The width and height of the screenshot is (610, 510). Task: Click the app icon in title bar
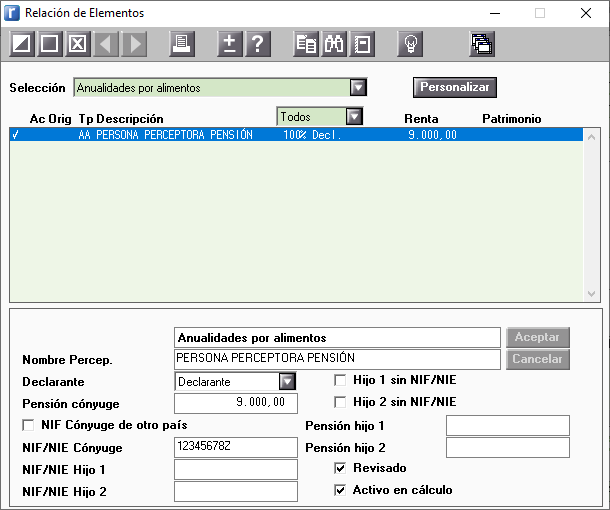12,13
